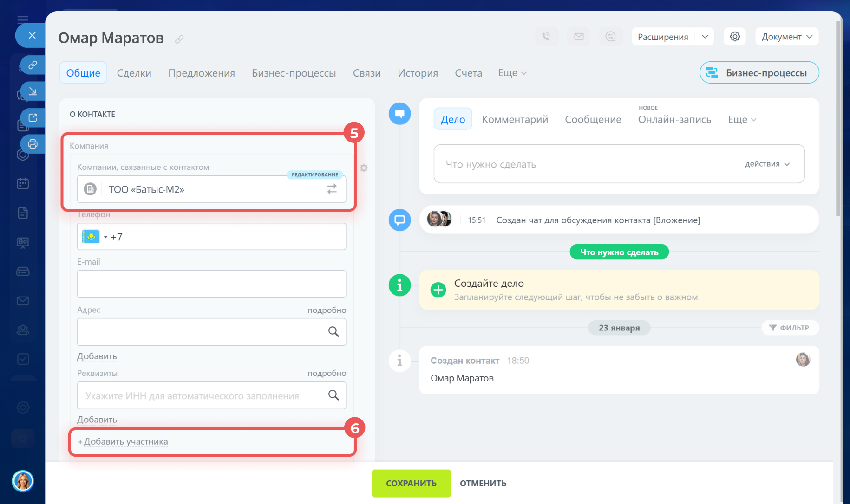Open the действия dropdown
This screenshot has width=850, height=504.
(767, 164)
